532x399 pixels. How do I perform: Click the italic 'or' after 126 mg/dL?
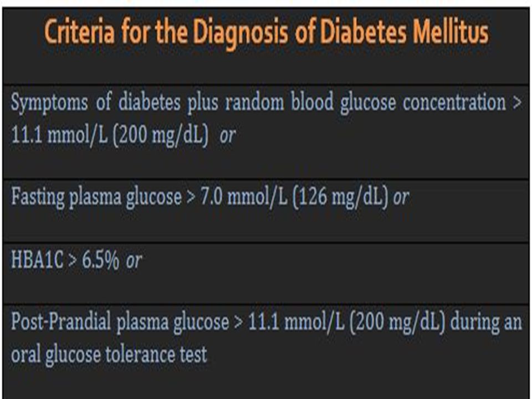click(401, 197)
